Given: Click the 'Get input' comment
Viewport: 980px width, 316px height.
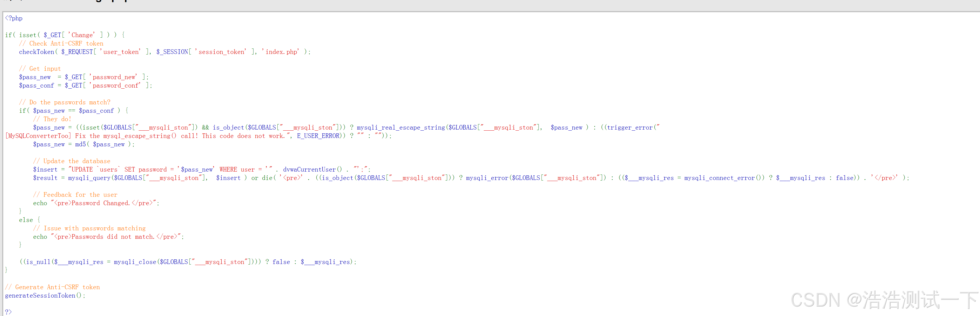Looking at the screenshot, I should click(x=40, y=69).
